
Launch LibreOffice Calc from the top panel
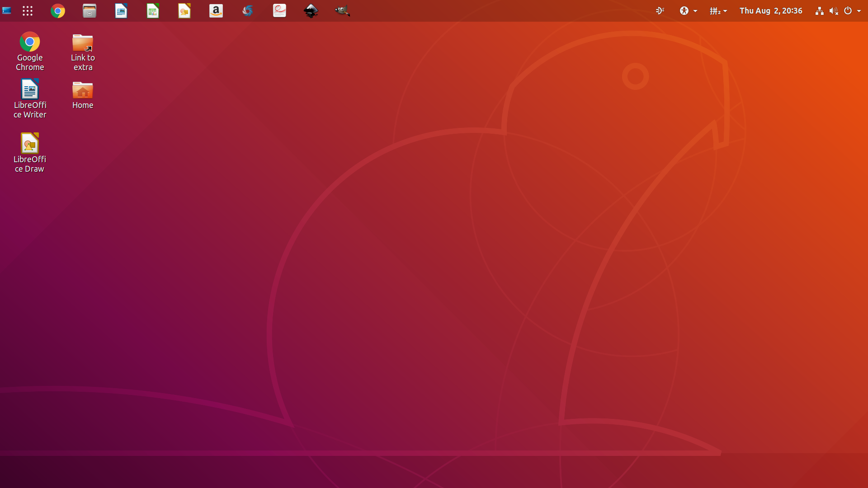click(153, 11)
